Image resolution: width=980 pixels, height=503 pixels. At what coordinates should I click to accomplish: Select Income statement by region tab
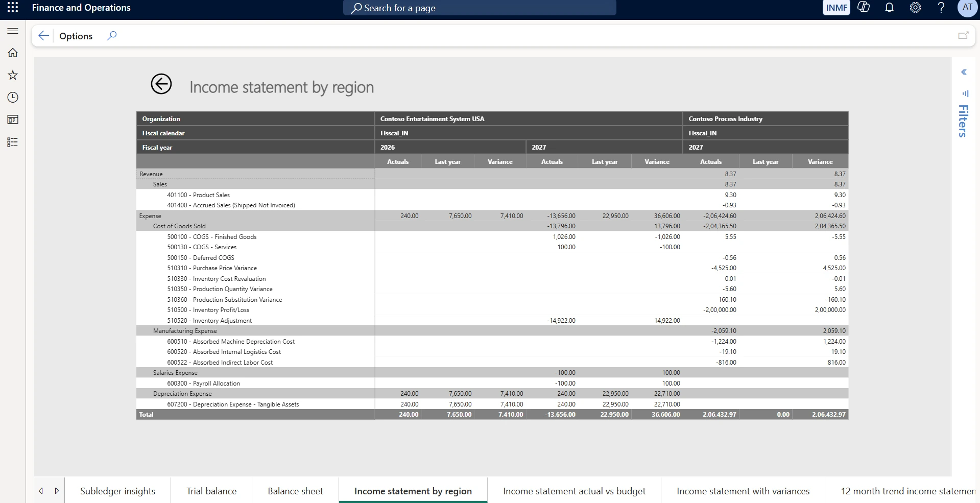click(x=413, y=491)
